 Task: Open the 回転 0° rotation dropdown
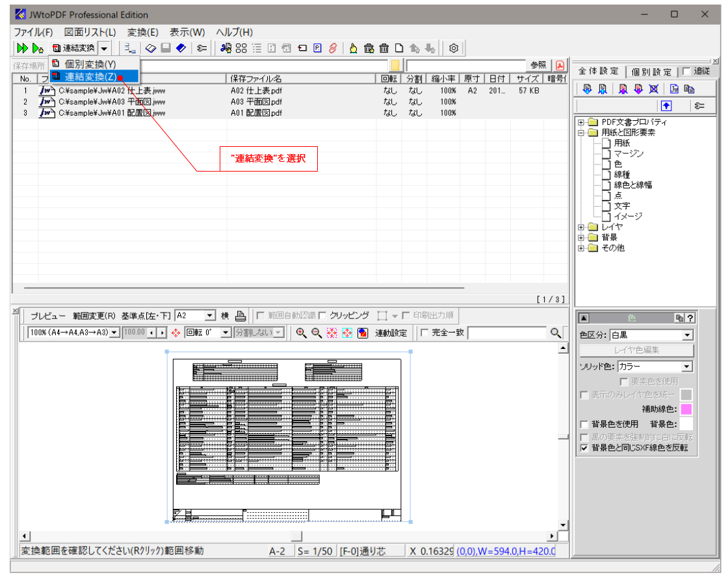coord(226,333)
